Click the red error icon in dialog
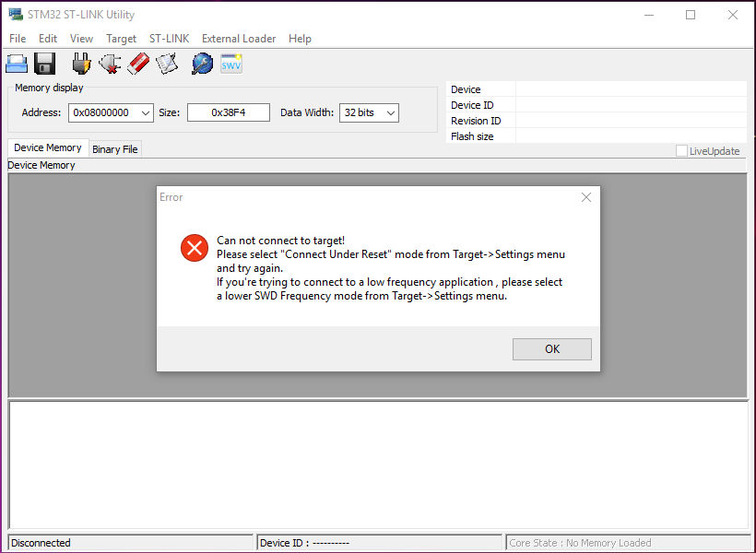This screenshot has height=553, width=756. coord(195,248)
